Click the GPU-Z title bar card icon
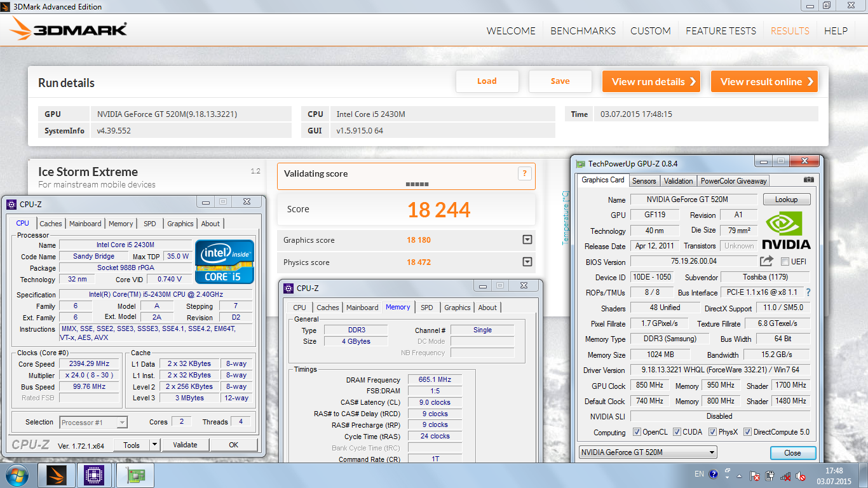 click(x=581, y=163)
